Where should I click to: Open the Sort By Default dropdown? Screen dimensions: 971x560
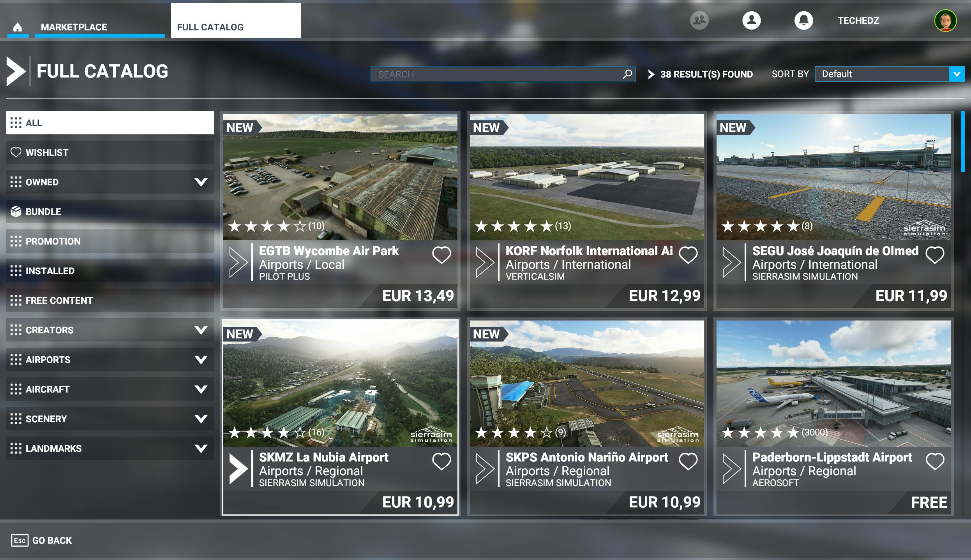[888, 74]
